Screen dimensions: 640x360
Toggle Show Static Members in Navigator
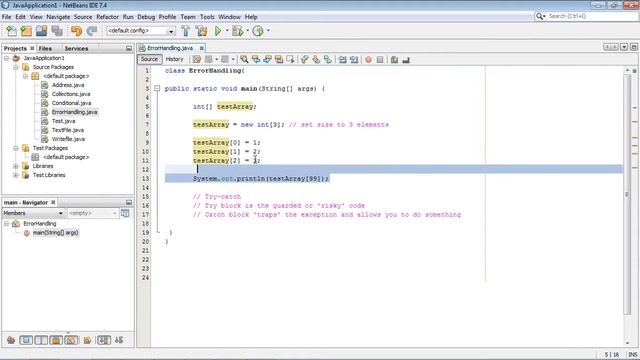tap(41, 340)
